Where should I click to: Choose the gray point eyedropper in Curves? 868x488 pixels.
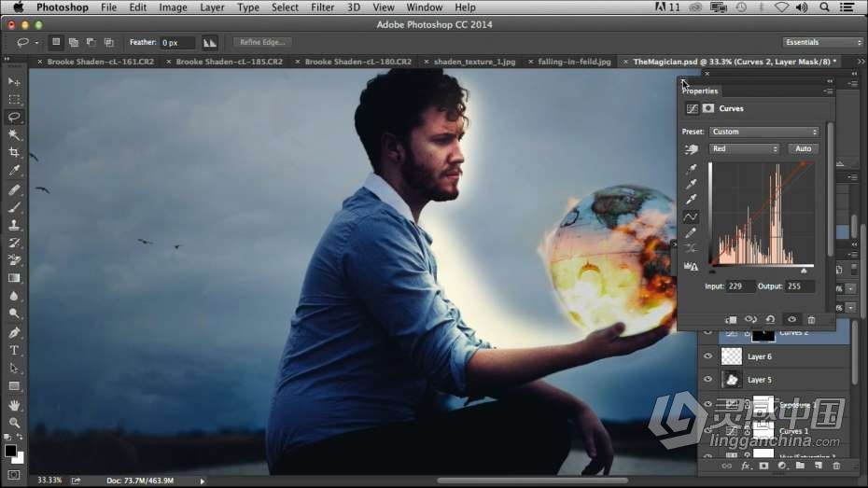click(x=691, y=184)
